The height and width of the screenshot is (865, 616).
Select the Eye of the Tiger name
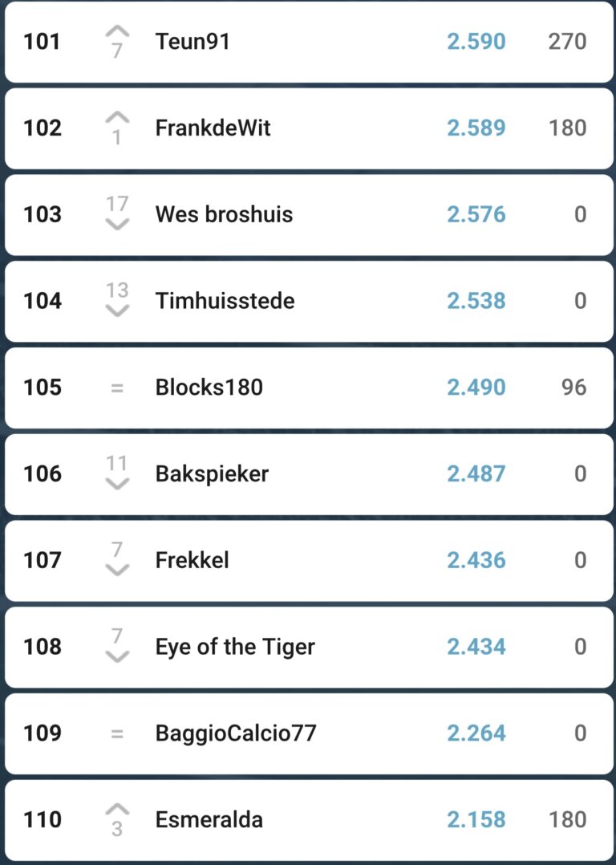(x=235, y=647)
